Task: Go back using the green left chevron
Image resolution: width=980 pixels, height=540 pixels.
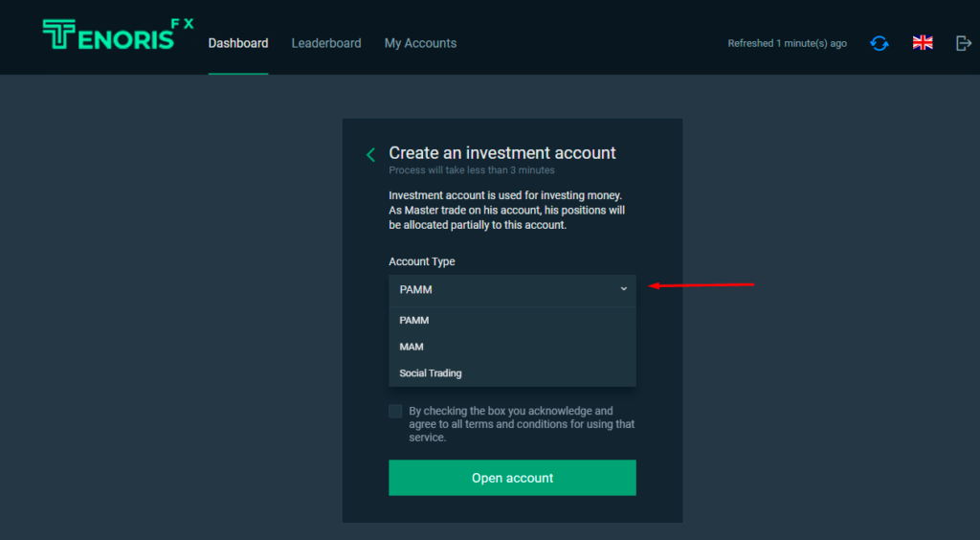Action: pyautogui.click(x=370, y=155)
